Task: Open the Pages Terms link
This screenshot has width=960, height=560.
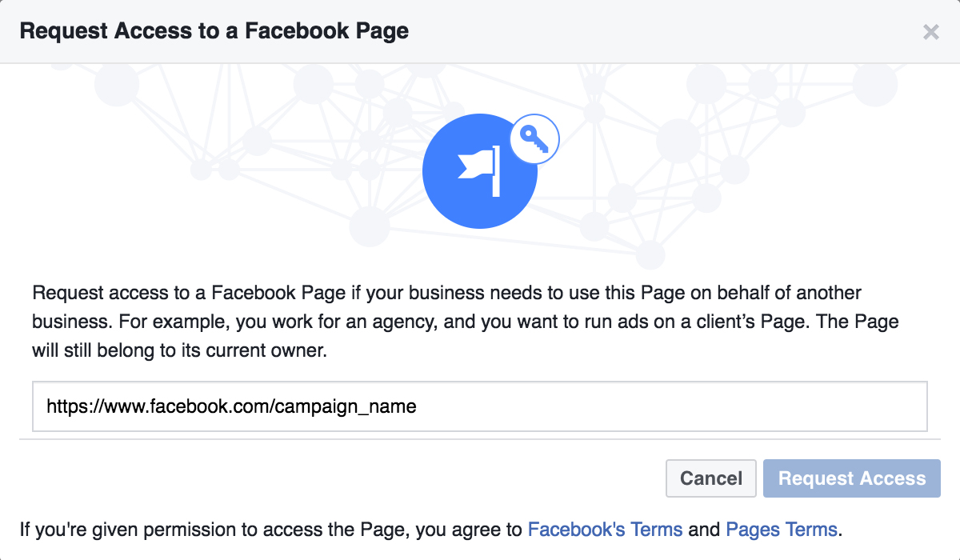Action: pyautogui.click(x=782, y=529)
